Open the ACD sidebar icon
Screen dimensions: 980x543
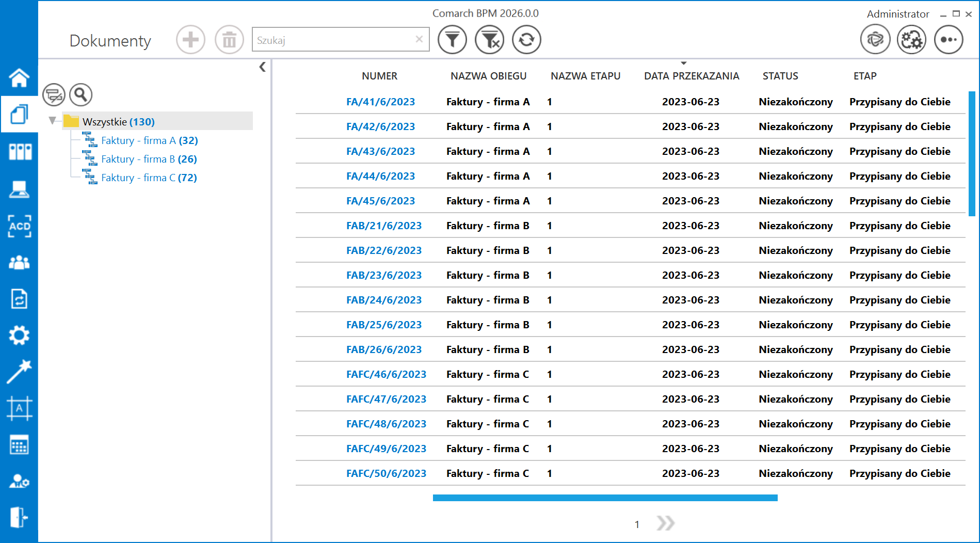coord(19,226)
